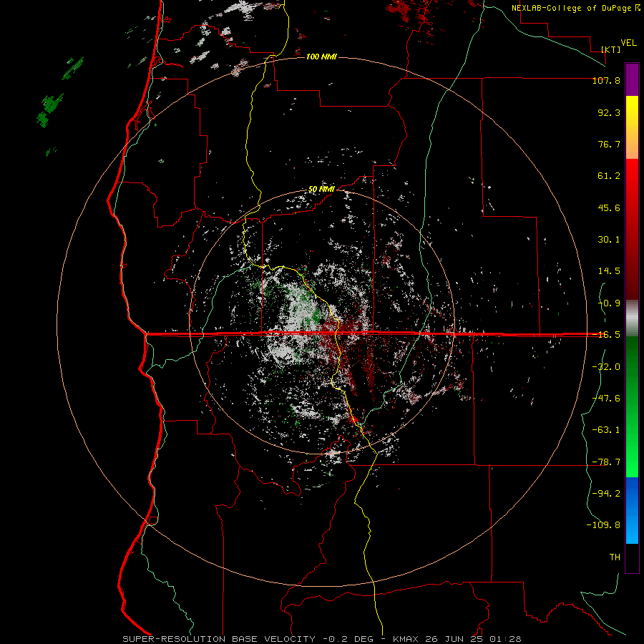Select the 76.7 value on velocity scale
Screen dimensions: 644x644
click(x=609, y=144)
